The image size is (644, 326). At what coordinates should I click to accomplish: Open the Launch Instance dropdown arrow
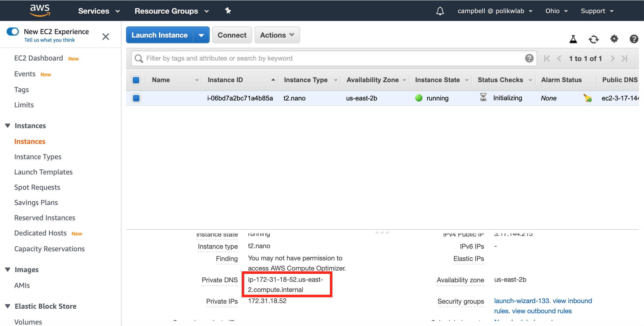201,35
